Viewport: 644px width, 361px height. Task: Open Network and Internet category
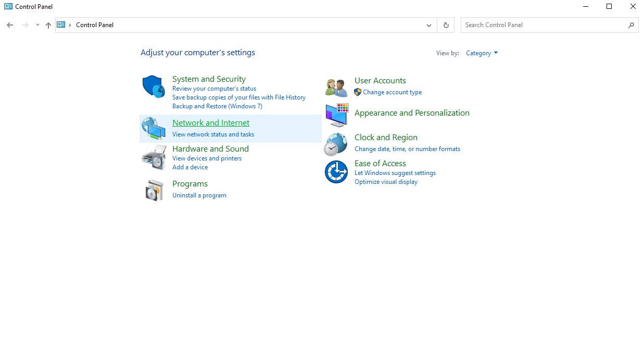211,123
